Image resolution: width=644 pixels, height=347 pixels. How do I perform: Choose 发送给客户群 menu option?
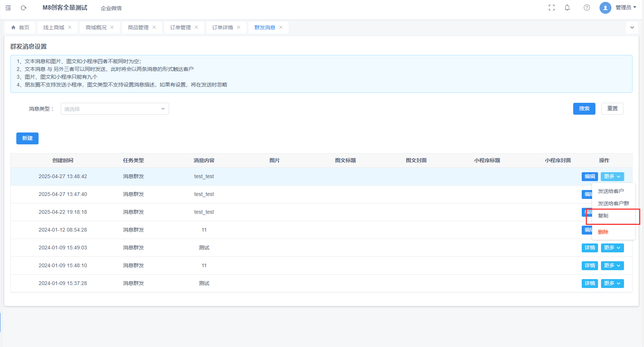click(613, 203)
